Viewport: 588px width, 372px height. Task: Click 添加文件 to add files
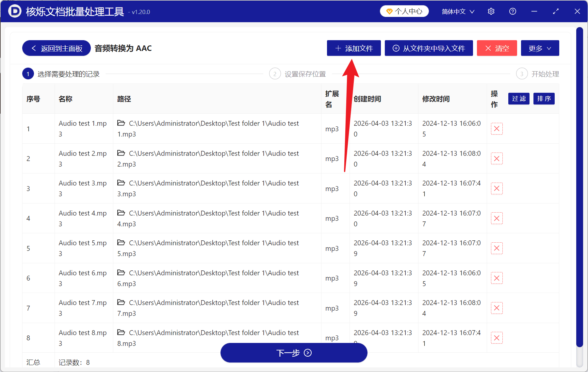[354, 48]
